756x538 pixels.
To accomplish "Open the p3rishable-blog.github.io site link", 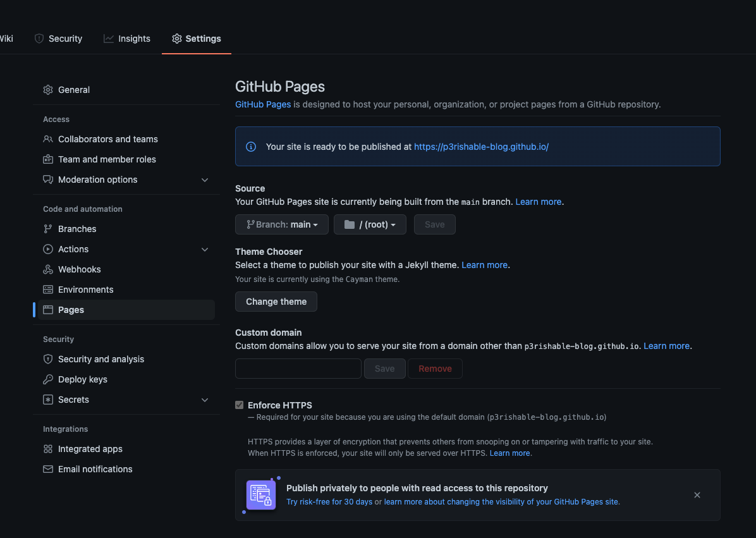I will point(481,147).
